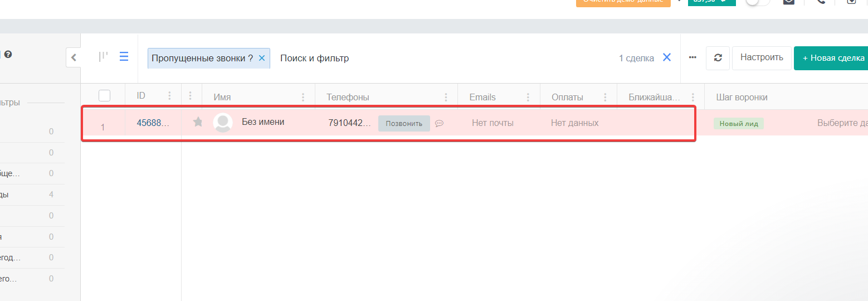The height and width of the screenshot is (301, 868).
Task: Open options for the star column
Action: (190, 96)
